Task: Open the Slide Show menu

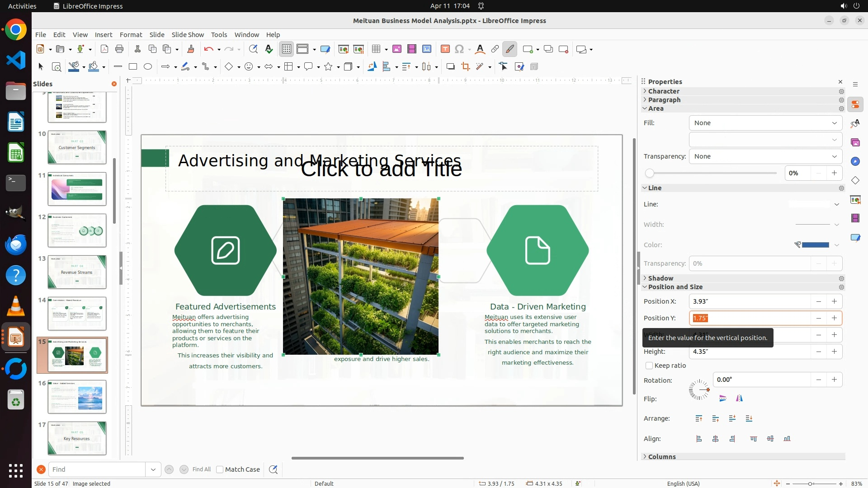Action: tap(188, 34)
